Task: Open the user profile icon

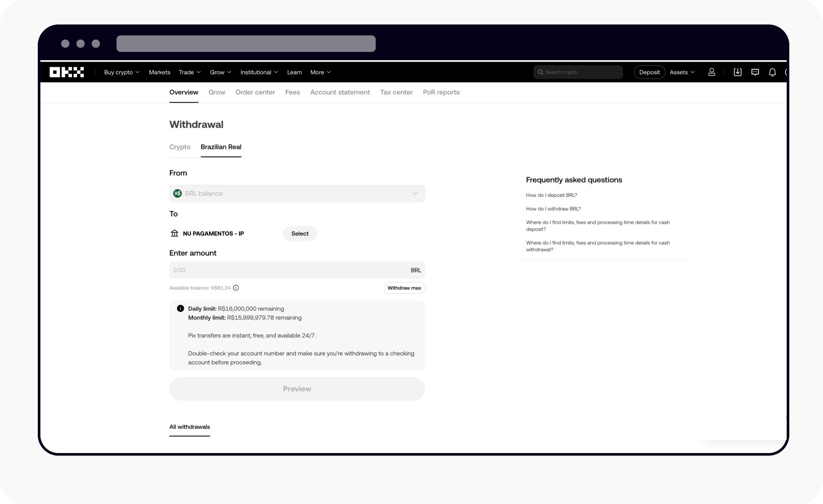Action: pos(711,72)
